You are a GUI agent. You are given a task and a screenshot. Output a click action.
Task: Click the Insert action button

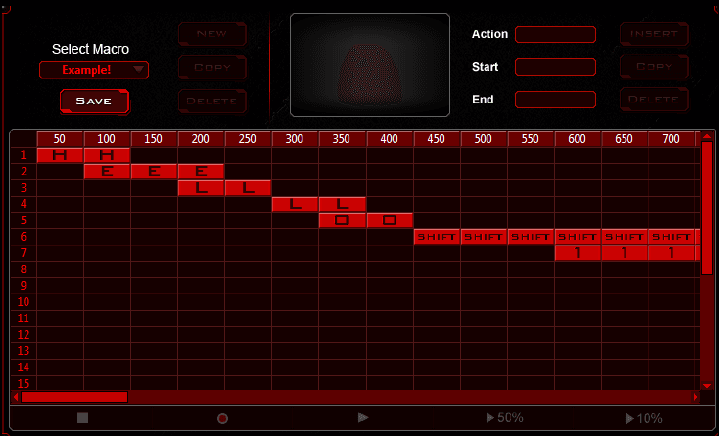[x=654, y=34]
